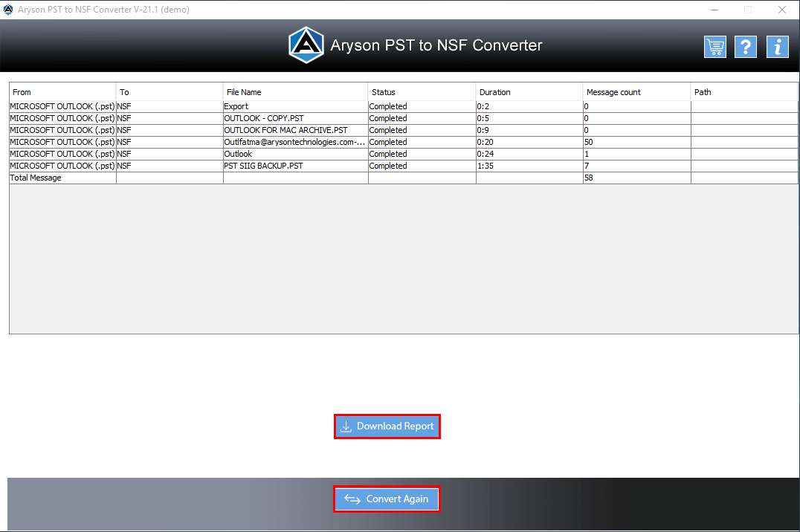800x532 pixels.
Task: Click Completed status in the Export row
Action: 422,106
